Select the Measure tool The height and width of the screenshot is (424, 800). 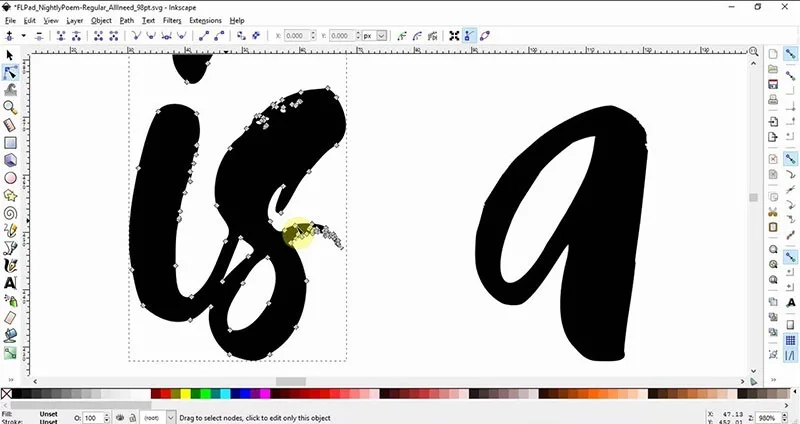click(10, 125)
